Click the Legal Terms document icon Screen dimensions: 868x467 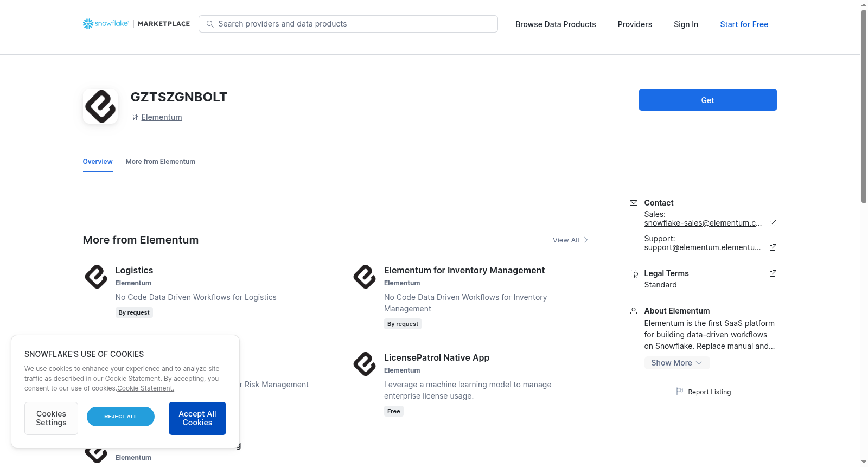tap(634, 273)
